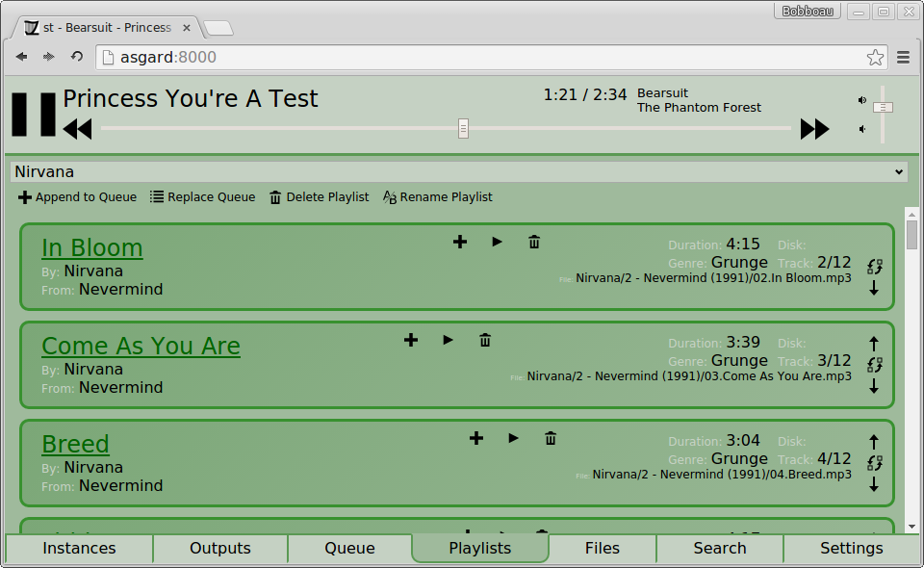Image resolution: width=924 pixels, height=568 pixels.
Task: Click the volume slider handle
Action: [883, 107]
